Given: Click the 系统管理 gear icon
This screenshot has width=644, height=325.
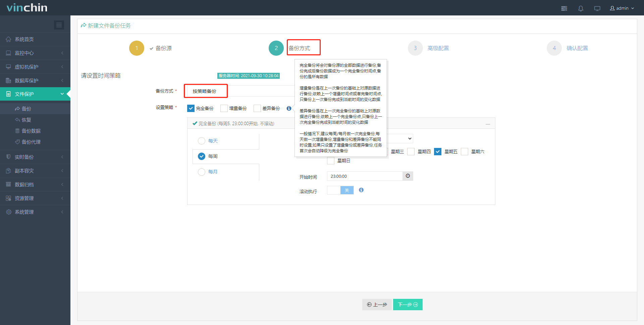Looking at the screenshot, I should 8,212.
